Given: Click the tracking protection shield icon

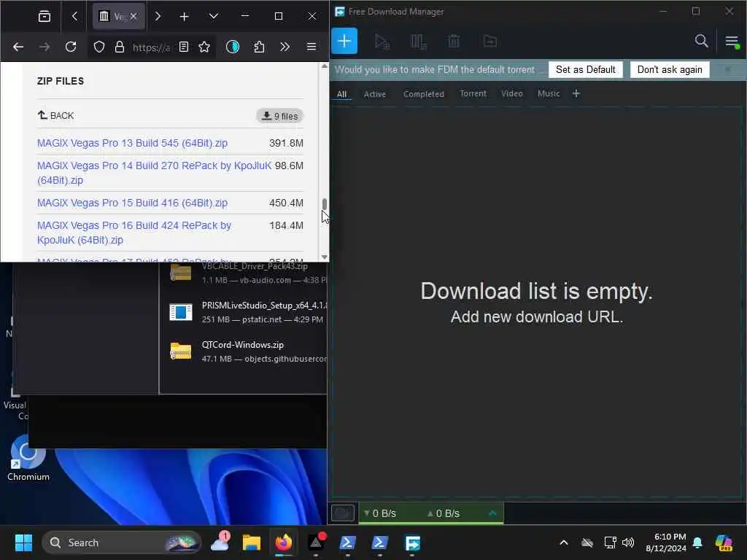Looking at the screenshot, I should click(x=98, y=47).
